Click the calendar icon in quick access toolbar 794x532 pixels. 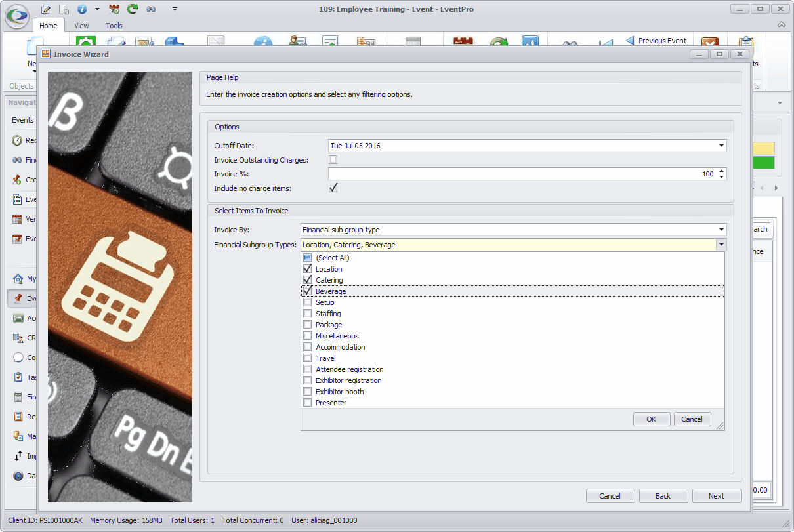tap(114, 9)
